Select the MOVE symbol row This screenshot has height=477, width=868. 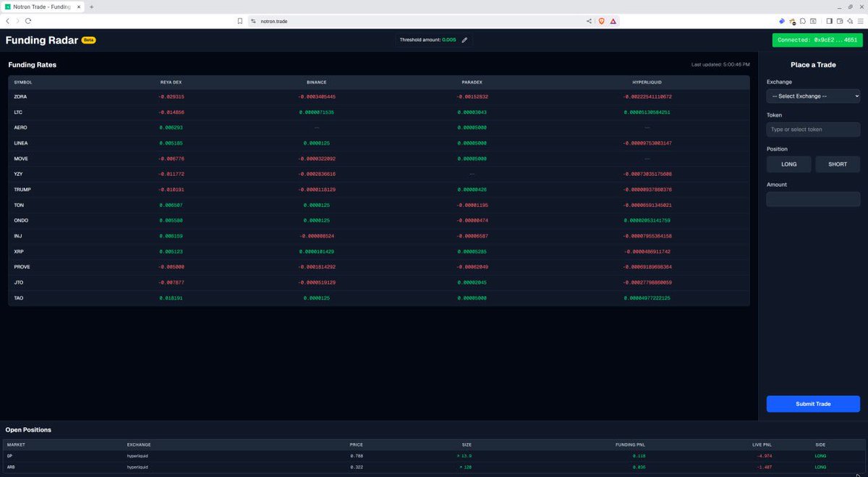tap(379, 159)
